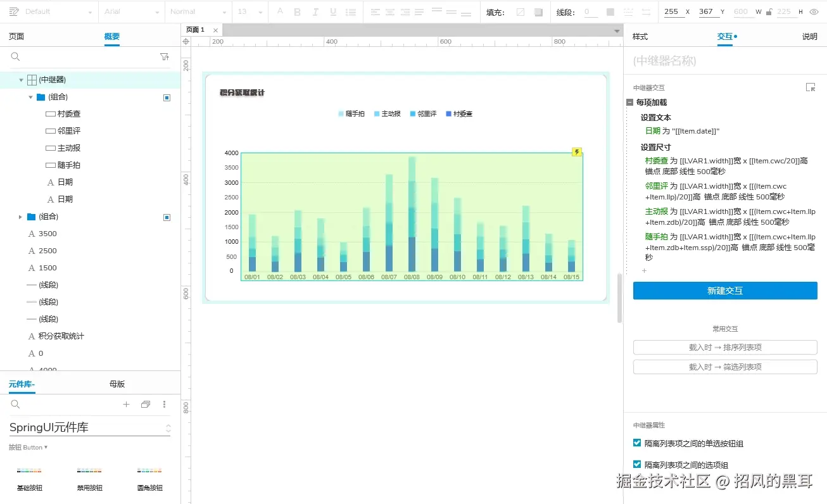Pick the fill image/gradient swatch
Image resolution: width=827 pixels, height=504 pixels.
538,11
